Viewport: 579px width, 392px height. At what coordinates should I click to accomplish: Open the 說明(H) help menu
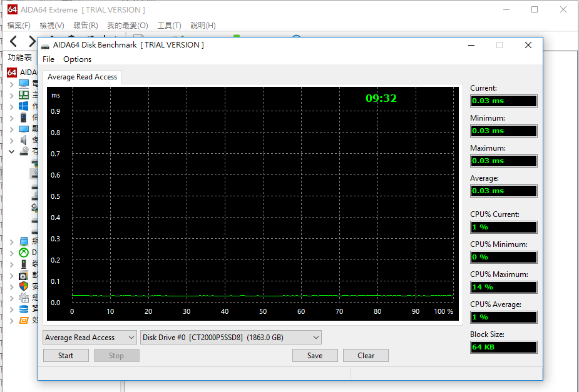click(x=203, y=26)
